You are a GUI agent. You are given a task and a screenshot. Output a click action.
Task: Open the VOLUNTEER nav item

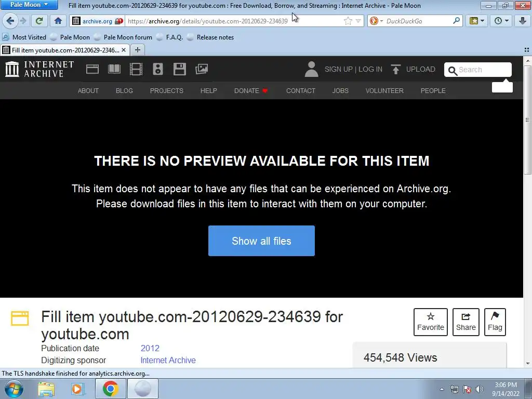click(x=384, y=91)
